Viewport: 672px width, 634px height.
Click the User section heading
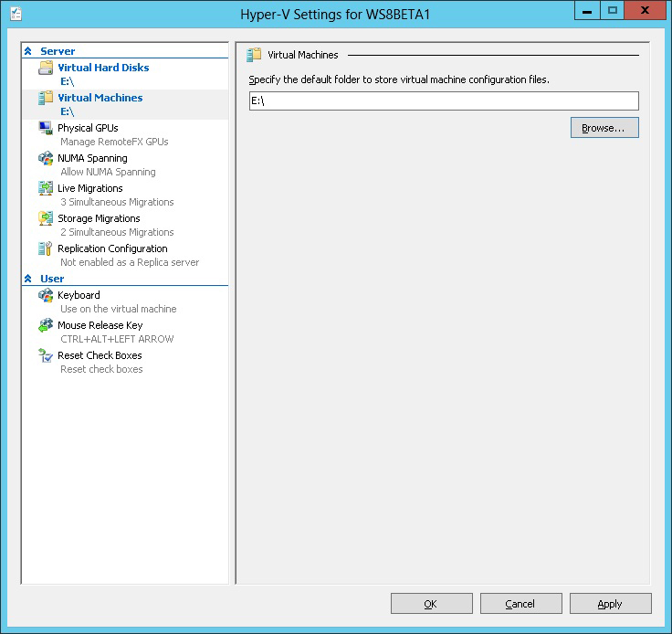click(52, 279)
